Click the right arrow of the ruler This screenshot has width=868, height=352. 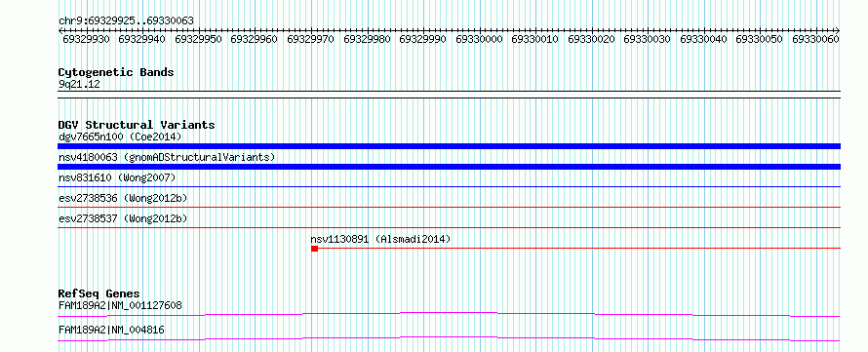(838, 30)
